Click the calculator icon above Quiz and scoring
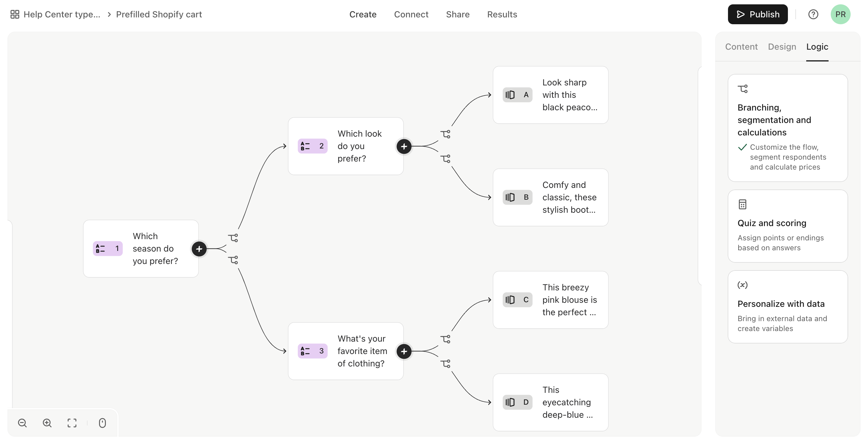This screenshot has height=441, width=868. 742,204
